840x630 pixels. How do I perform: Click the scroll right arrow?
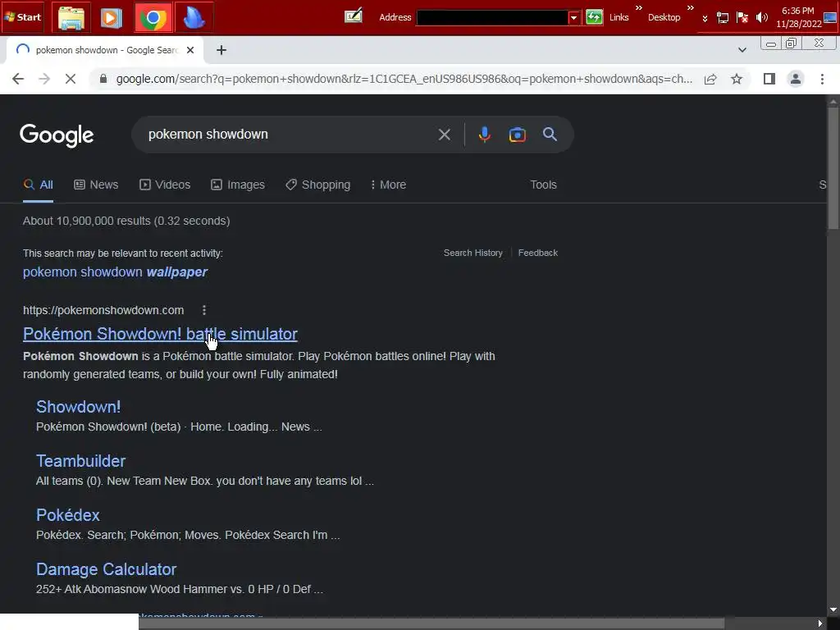819,623
